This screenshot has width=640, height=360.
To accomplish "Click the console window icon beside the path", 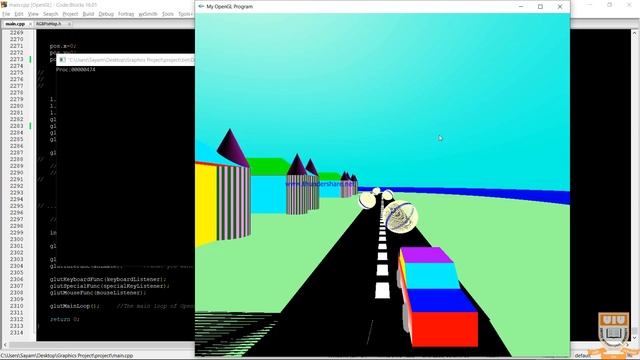I will (62, 60).
